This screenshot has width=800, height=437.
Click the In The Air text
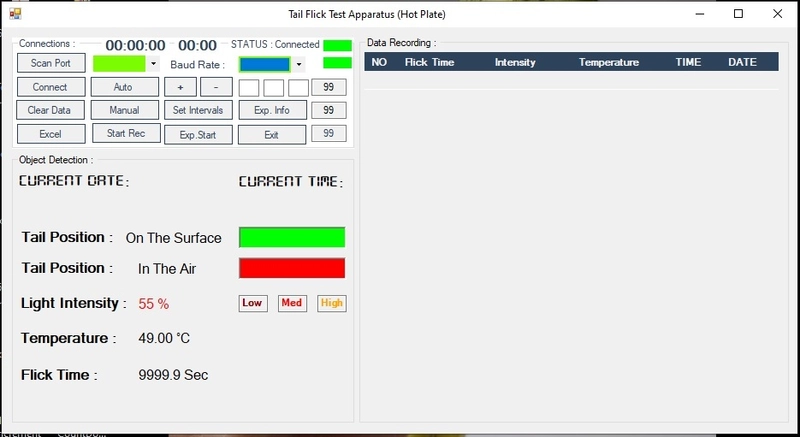click(x=167, y=269)
